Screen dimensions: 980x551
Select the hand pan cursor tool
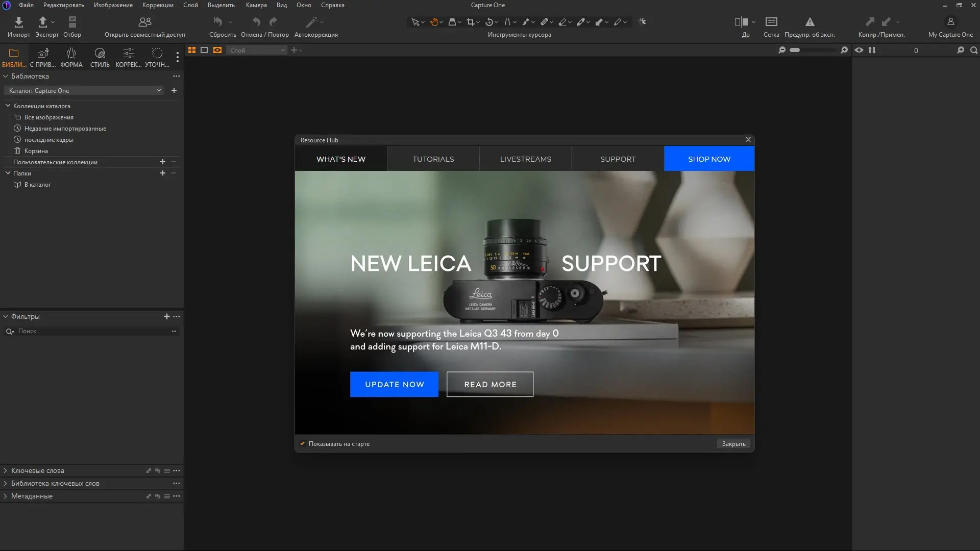(434, 22)
